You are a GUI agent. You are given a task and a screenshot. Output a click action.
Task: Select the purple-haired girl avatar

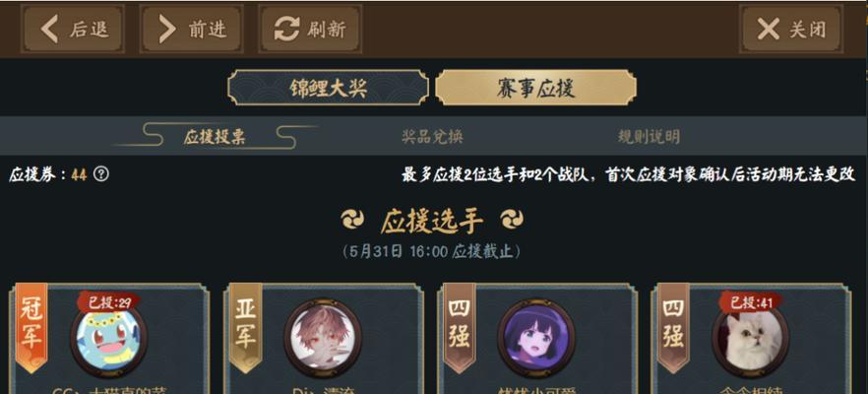pyautogui.click(x=536, y=338)
